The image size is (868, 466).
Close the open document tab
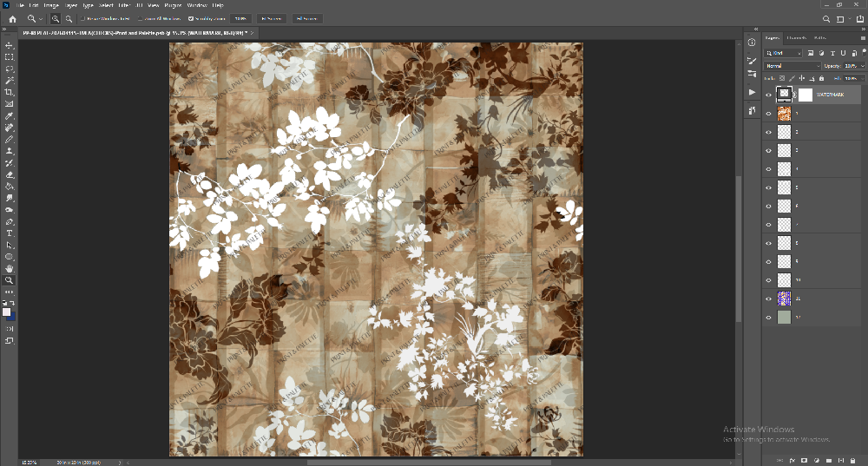click(x=252, y=33)
